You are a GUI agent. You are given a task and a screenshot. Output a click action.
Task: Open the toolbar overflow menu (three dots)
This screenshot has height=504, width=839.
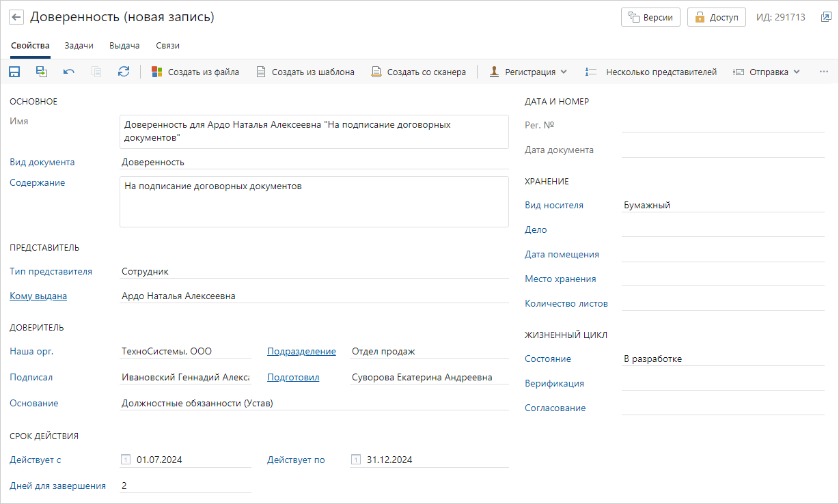(x=823, y=72)
